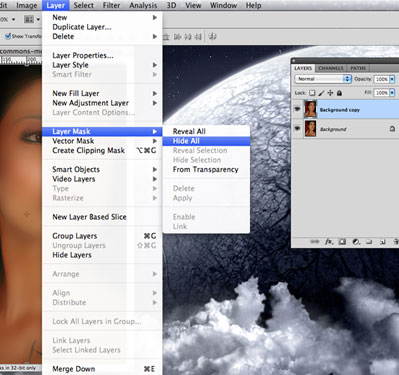
Task: Select the Background copy layer name
Action: point(340,110)
